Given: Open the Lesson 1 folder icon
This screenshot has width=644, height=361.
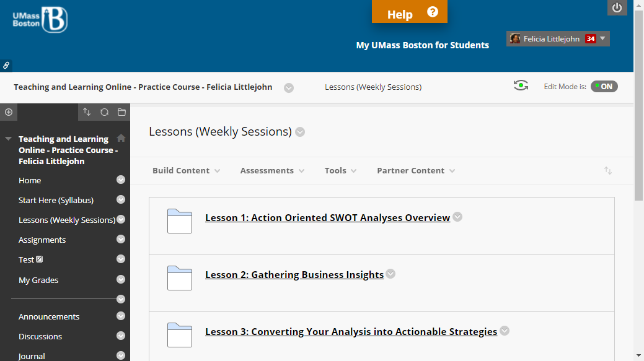Looking at the screenshot, I should click(180, 221).
